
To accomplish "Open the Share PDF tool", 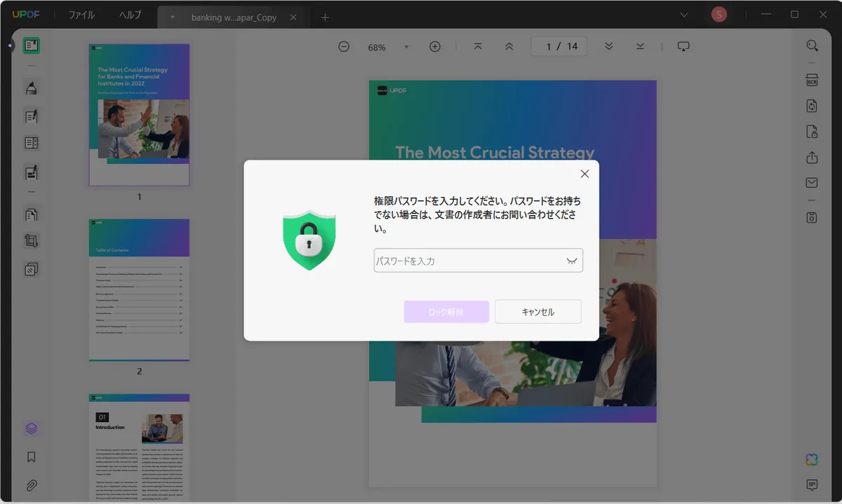I will click(812, 158).
